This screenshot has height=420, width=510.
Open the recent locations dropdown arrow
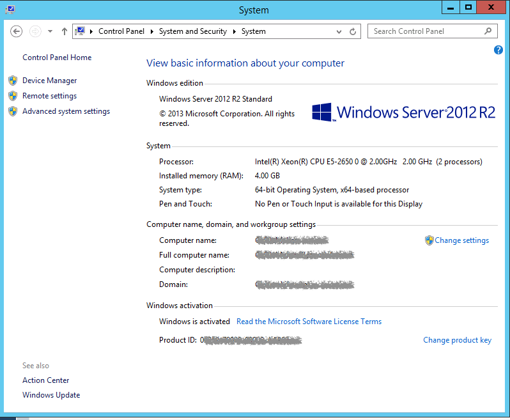coord(50,31)
